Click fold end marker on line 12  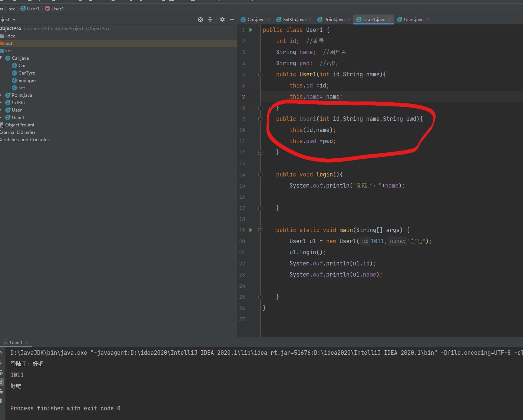pyautogui.click(x=260, y=152)
